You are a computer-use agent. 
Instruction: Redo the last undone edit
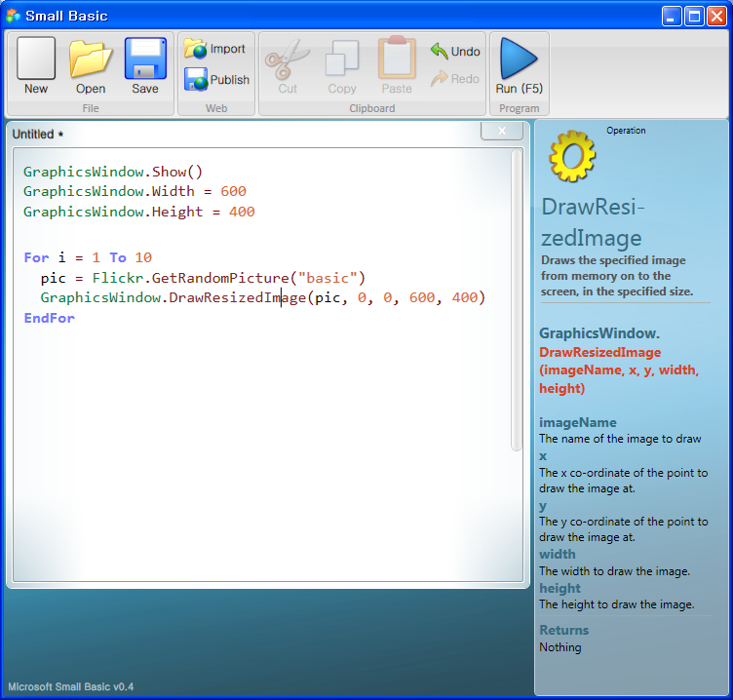[455, 79]
